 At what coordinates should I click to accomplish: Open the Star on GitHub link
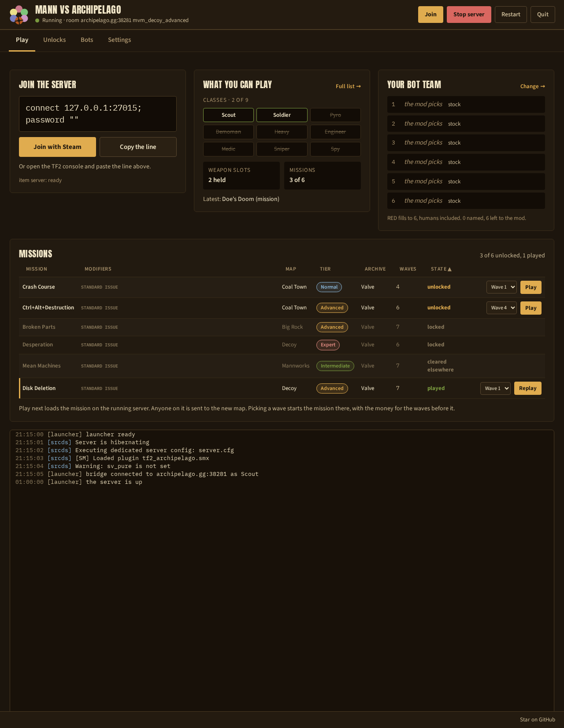[538, 720]
